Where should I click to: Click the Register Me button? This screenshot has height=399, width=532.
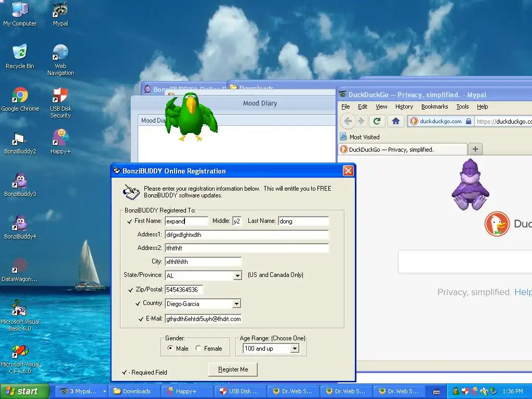point(233,369)
